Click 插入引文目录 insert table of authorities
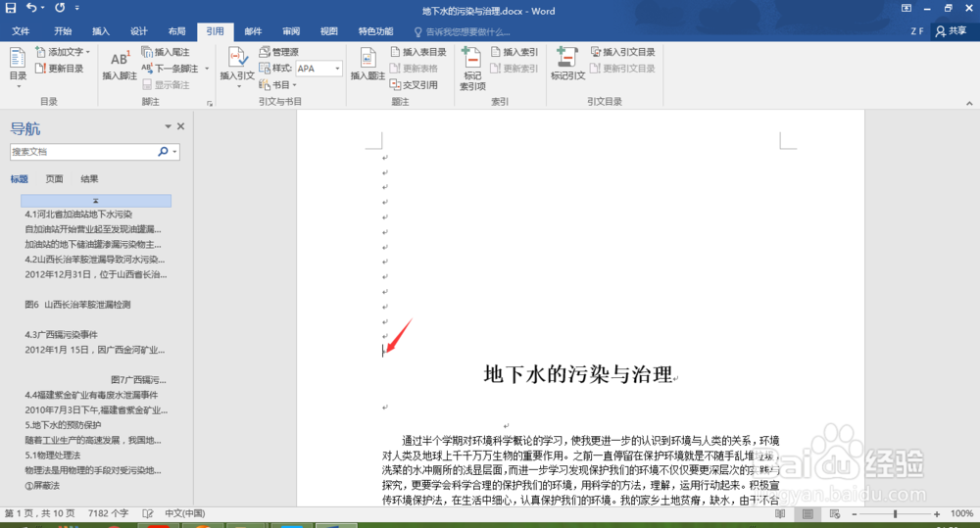Image resolution: width=980 pixels, height=528 pixels. [623, 52]
